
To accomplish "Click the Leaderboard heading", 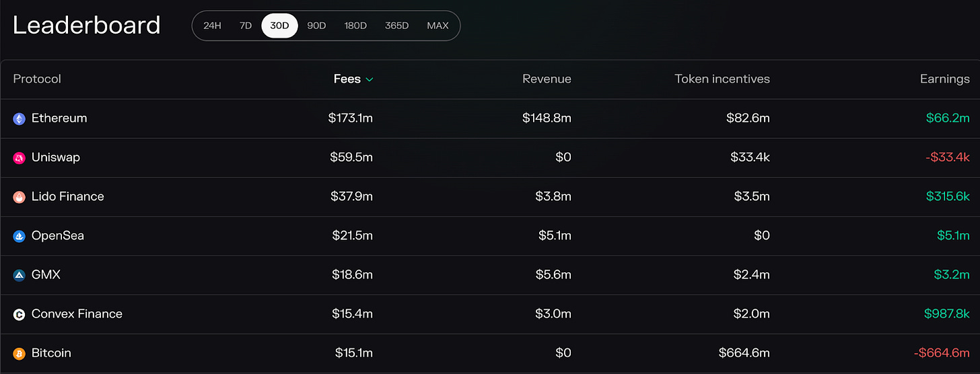I will point(87,26).
